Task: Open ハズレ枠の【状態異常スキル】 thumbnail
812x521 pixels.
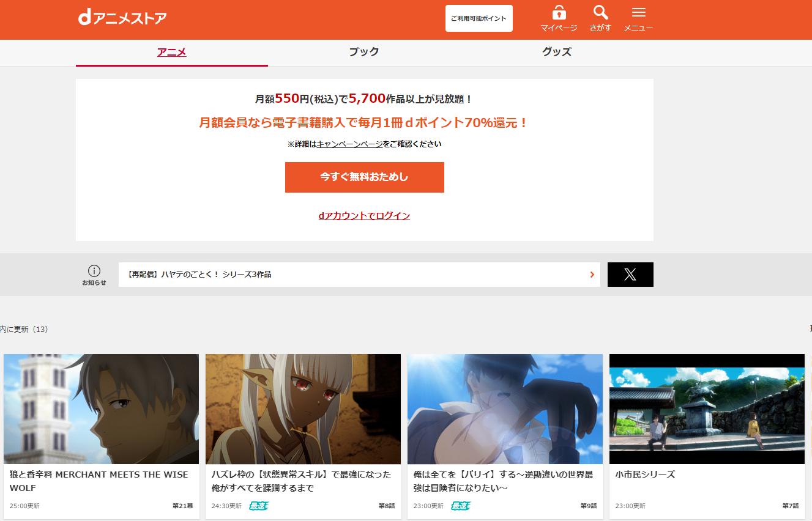Action: (303, 409)
